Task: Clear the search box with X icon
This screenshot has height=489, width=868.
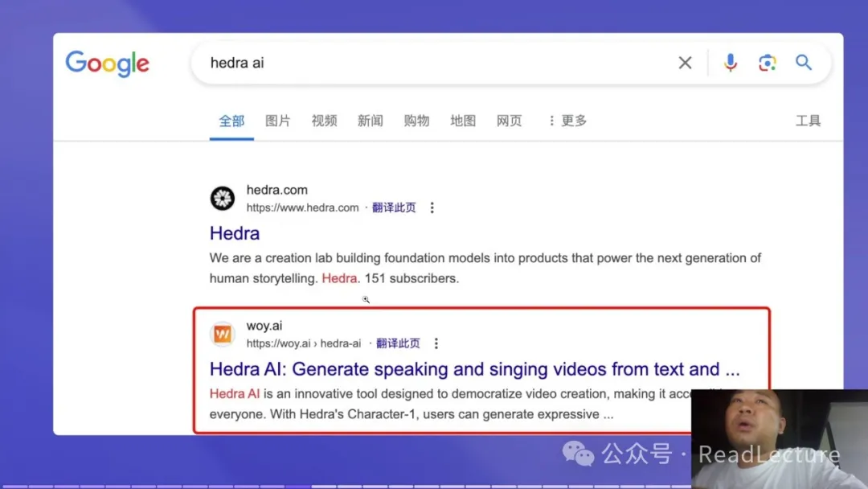Action: (685, 63)
